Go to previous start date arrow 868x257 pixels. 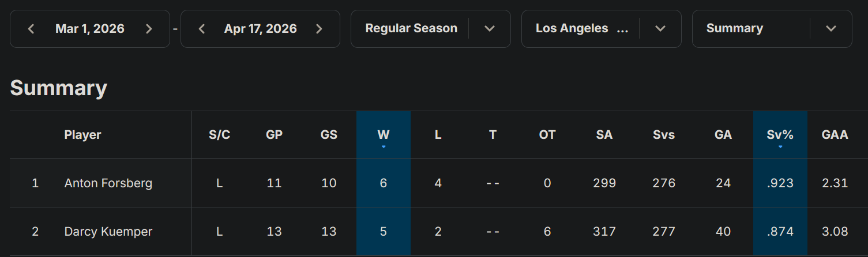[x=31, y=29]
